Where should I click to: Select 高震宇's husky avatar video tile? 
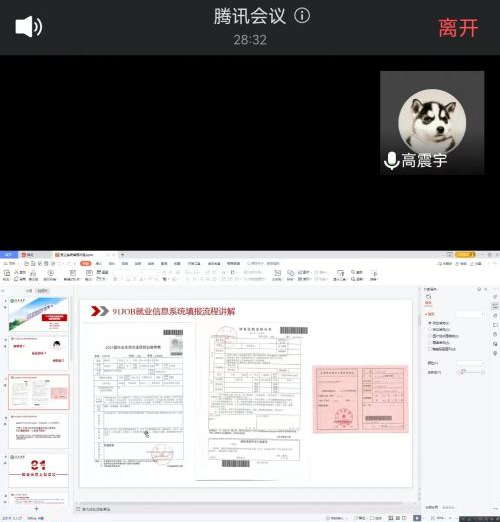point(432,123)
